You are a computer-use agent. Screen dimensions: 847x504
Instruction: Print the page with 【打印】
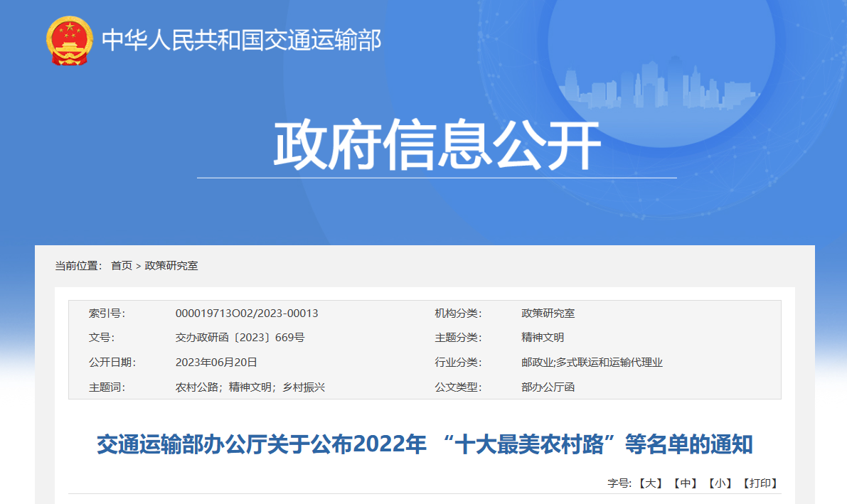click(760, 483)
